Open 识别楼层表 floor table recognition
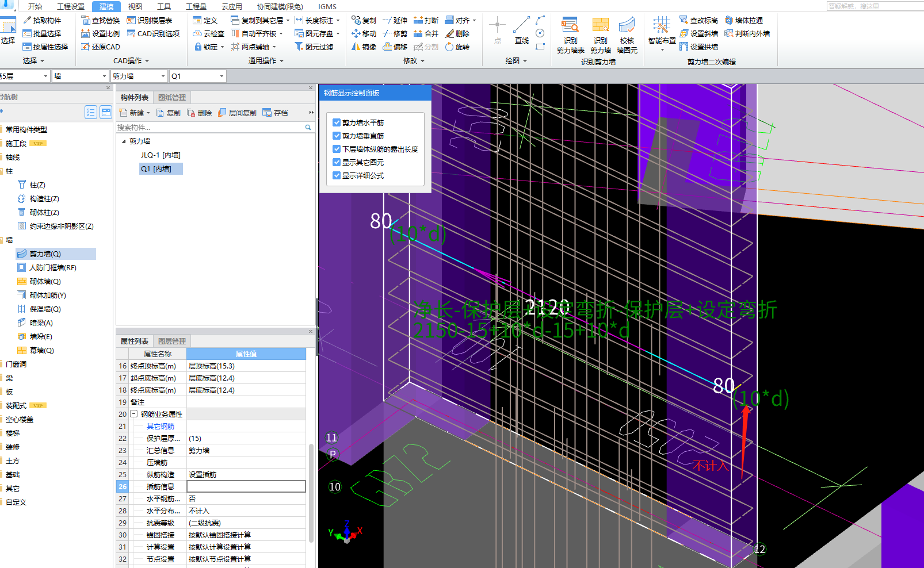This screenshot has width=924, height=568. (150, 20)
